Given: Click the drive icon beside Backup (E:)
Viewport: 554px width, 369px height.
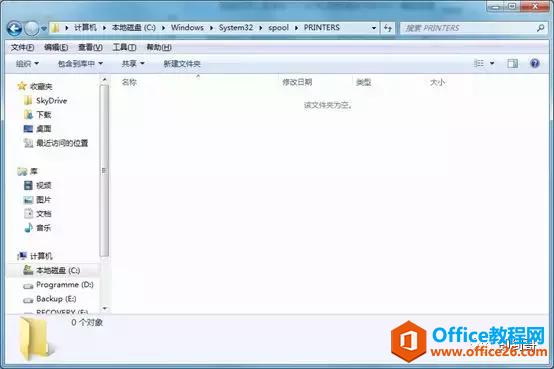Looking at the screenshot, I should click(28, 300).
